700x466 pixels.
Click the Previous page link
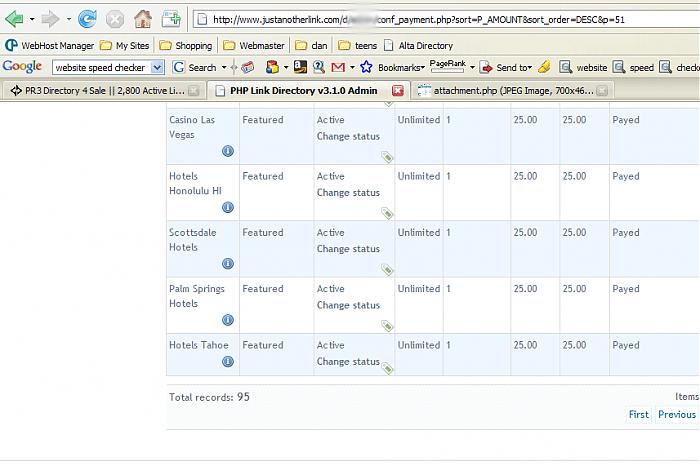(x=676, y=414)
